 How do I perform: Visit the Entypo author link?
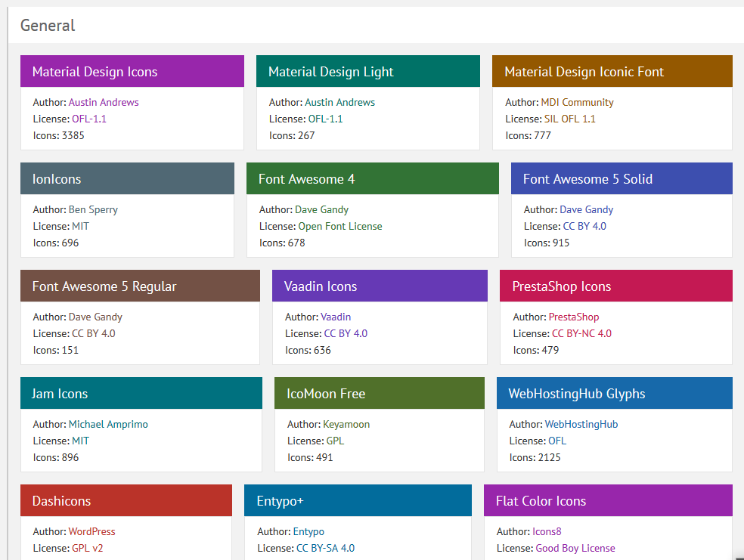308,531
